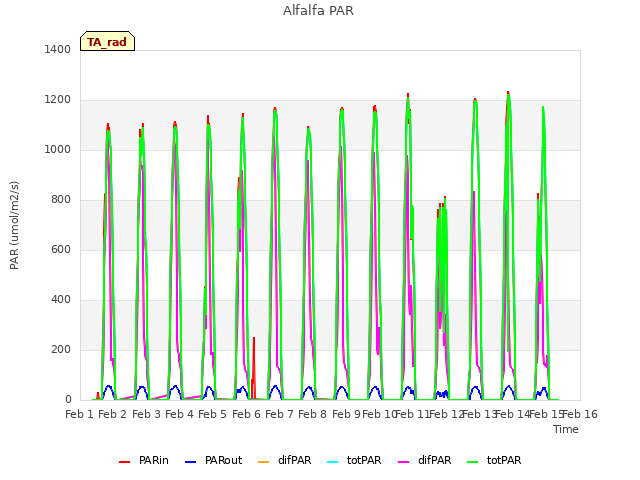
Task: Toggle the PARin legend entry
Action: [144, 460]
